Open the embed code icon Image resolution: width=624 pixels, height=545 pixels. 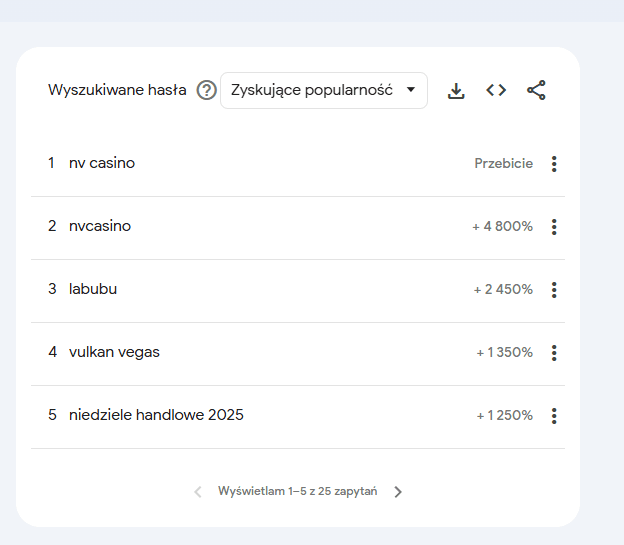[x=496, y=90]
